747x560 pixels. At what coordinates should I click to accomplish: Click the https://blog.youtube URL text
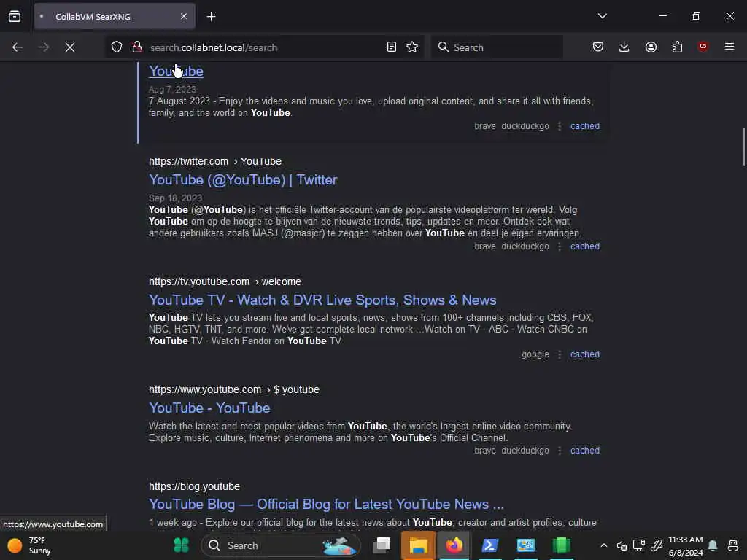pos(194,486)
